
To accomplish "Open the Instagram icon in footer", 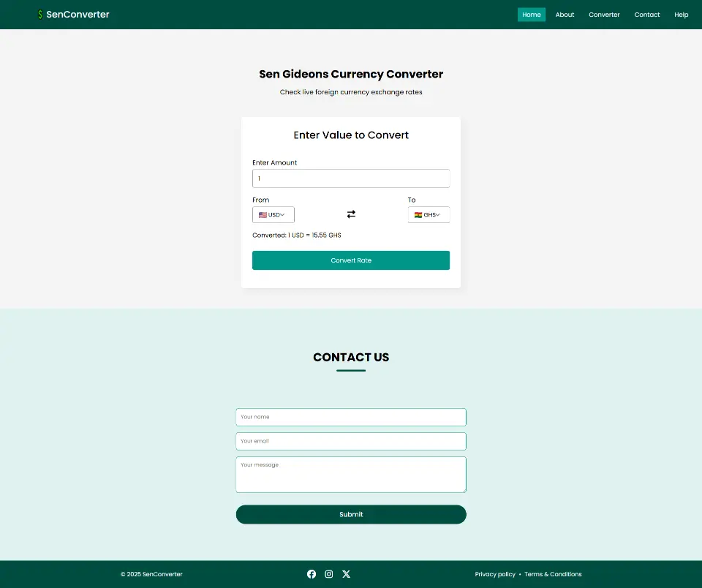I will click(x=328, y=574).
